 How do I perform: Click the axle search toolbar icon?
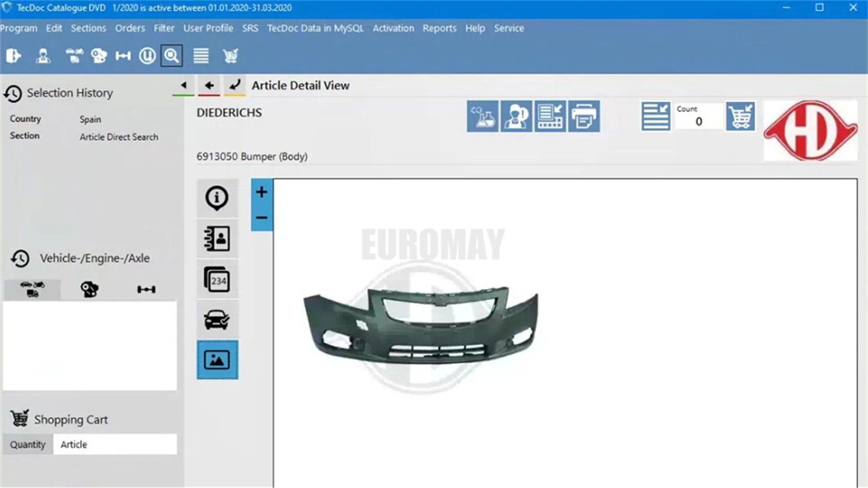[x=123, y=56]
